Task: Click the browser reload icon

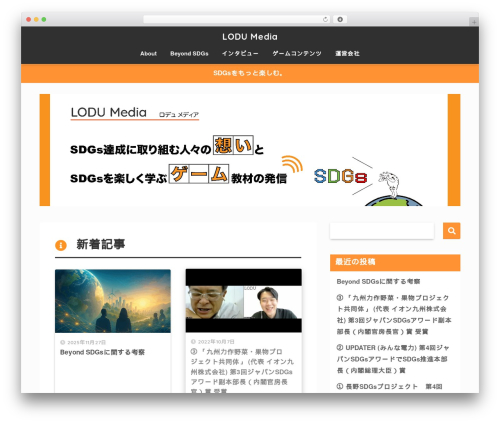Action: [x=325, y=19]
